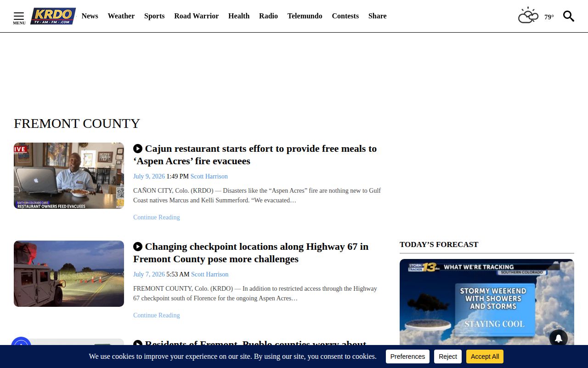Open the July 9, 2026 date link
The width and height of the screenshot is (588, 368).
tap(149, 176)
